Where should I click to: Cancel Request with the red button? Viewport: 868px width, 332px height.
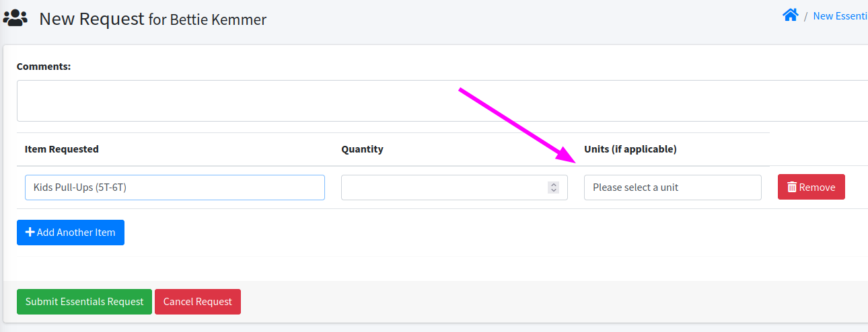198,302
